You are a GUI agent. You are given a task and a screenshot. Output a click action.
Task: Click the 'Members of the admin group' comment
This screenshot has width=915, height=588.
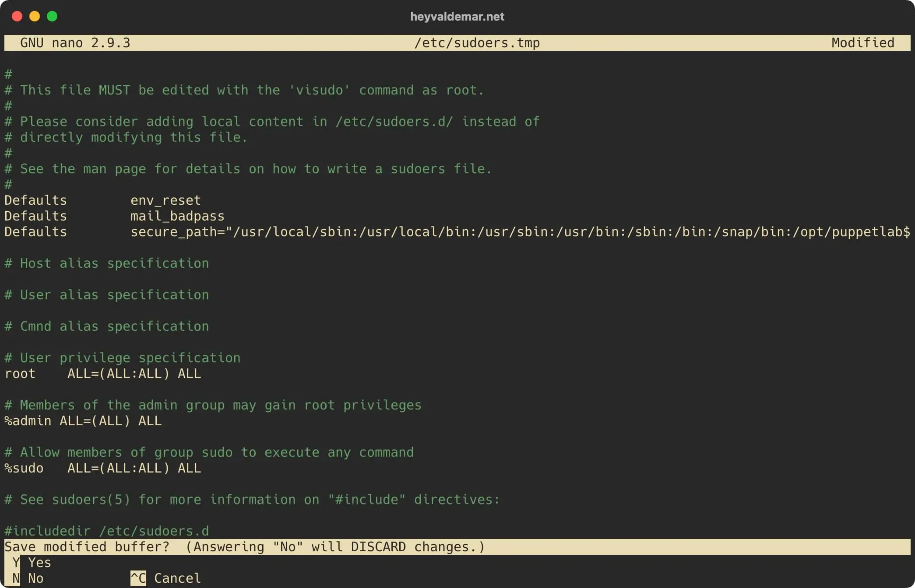tap(213, 405)
